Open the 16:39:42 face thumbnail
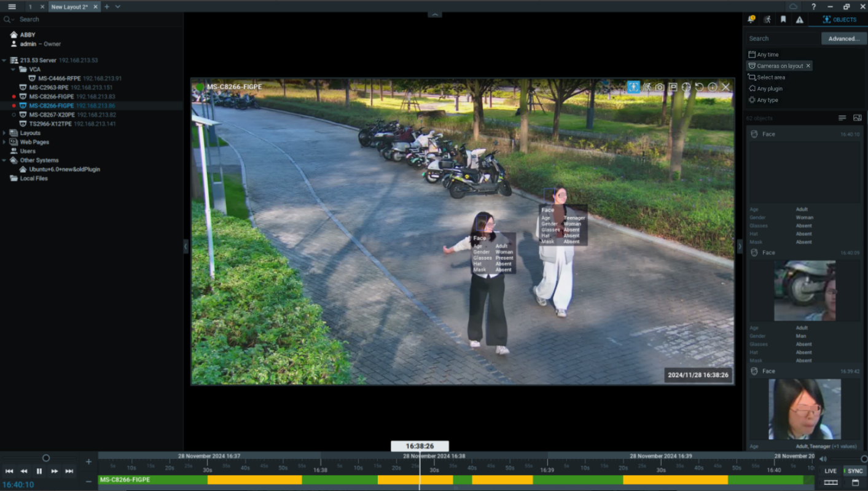The image size is (868, 491). pyautogui.click(x=804, y=409)
